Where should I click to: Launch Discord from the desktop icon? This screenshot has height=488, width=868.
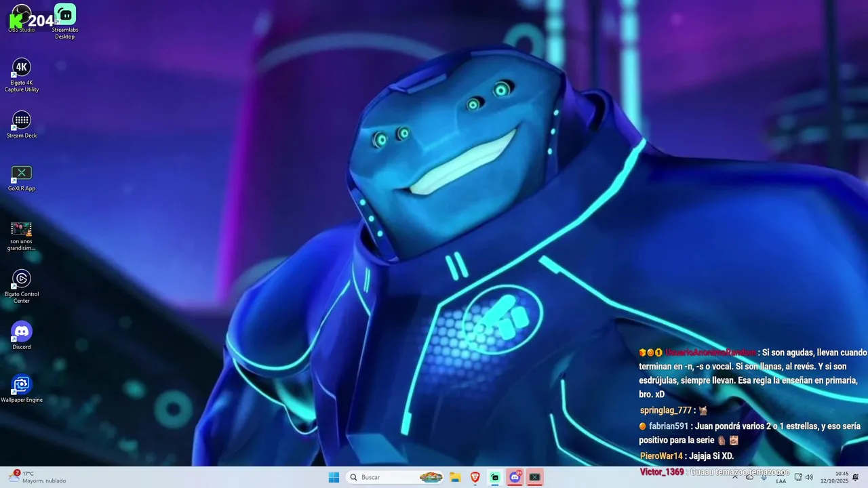click(x=22, y=335)
